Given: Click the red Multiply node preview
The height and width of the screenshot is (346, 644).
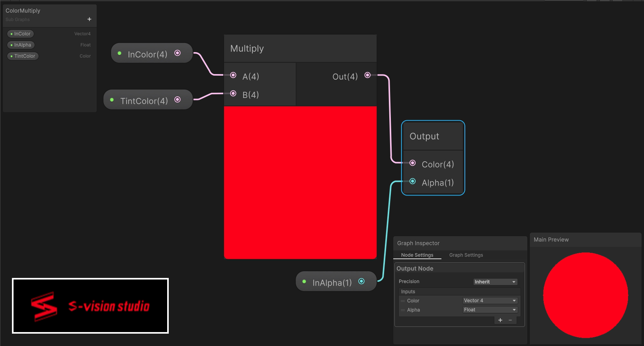Looking at the screenshot, I should click(x=300, y=182).
